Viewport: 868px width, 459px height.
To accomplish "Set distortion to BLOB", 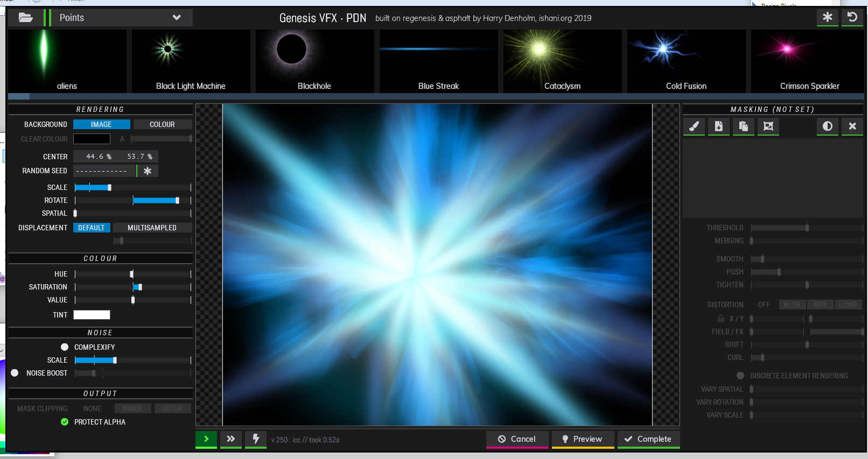I will [792, 305].
